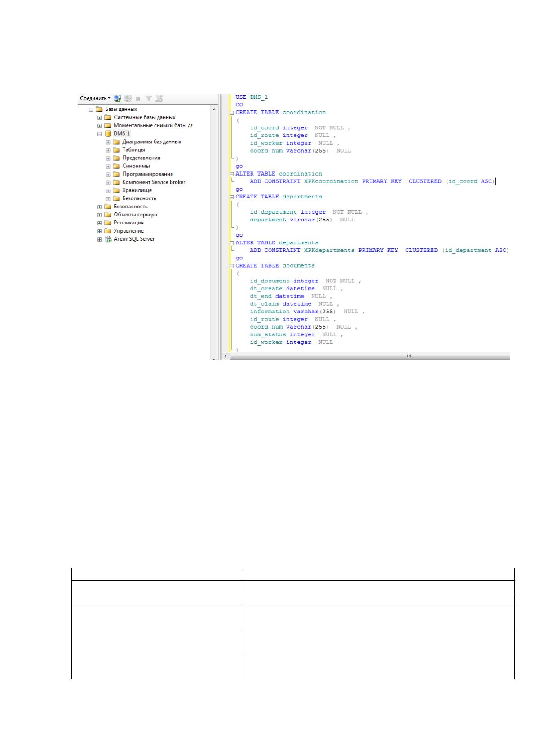535x756 pixels.
Task: Click the Object Explorer scroll-up arrow
Action: pos(213,109)
